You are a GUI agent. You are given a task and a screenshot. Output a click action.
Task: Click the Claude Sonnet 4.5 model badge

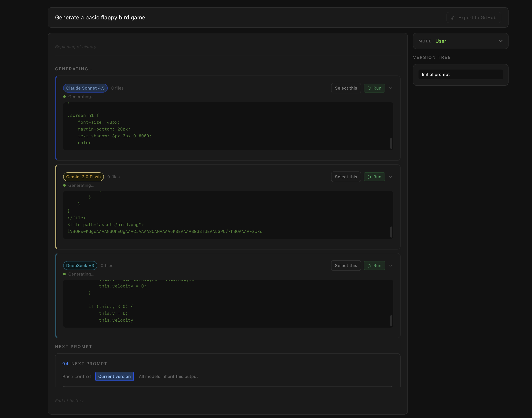point(85,88)
